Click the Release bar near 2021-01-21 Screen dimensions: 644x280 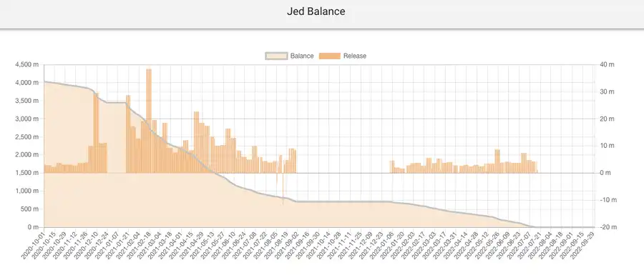click(128, 134)
